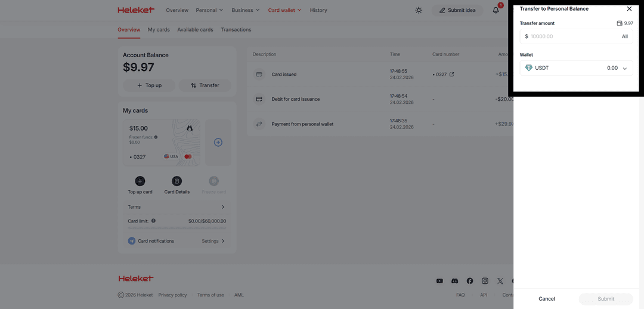Switch to the My cards tab

(159, 30)
